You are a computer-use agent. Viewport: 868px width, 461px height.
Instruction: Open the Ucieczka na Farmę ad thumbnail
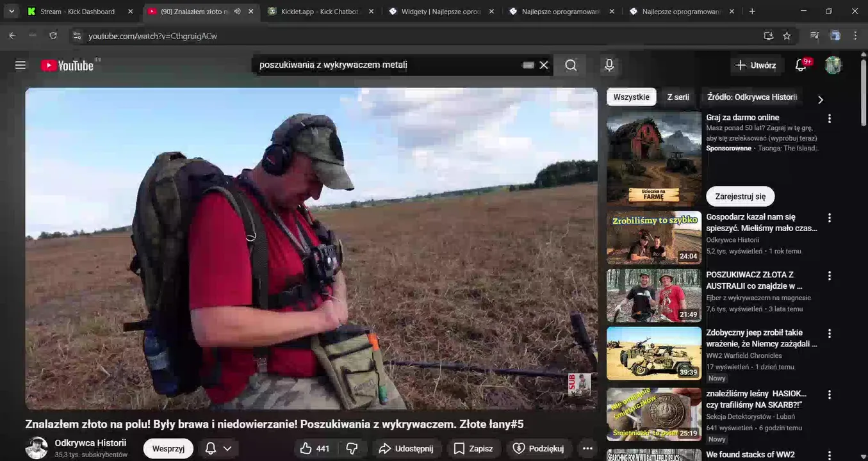(x=654, y=159)
